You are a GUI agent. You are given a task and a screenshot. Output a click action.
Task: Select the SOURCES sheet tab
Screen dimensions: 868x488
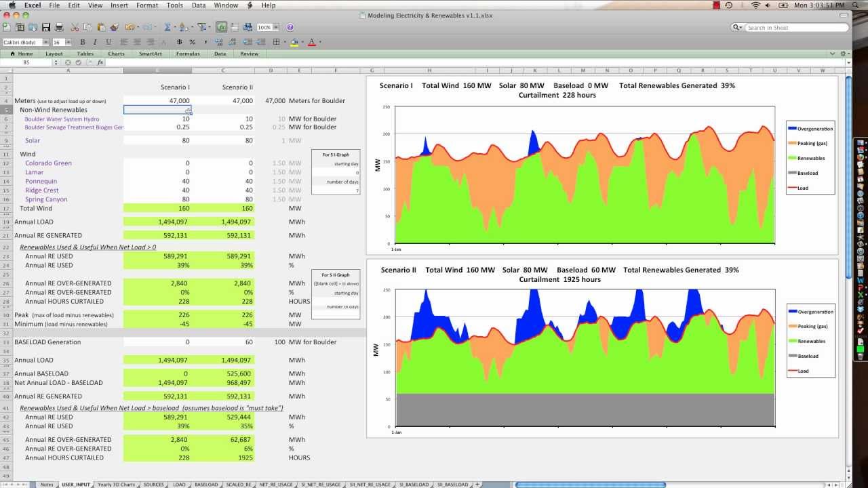pyautogui.click(x=153, y=485)
